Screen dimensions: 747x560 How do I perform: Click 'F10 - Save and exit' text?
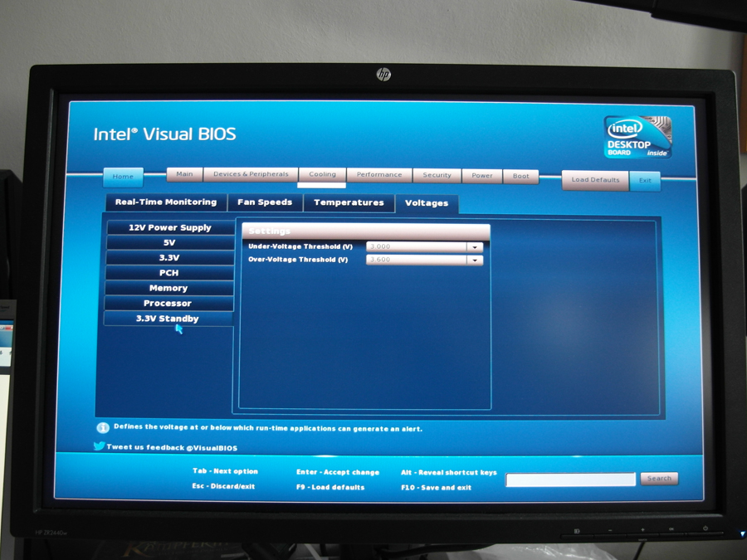(x=436, y=488)
